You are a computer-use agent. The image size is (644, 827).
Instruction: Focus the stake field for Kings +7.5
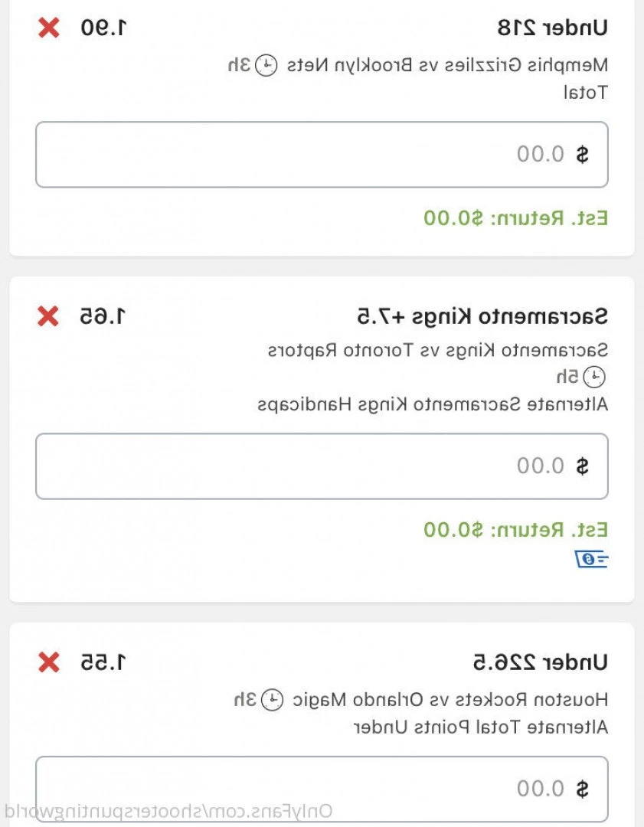pos(322,466)
